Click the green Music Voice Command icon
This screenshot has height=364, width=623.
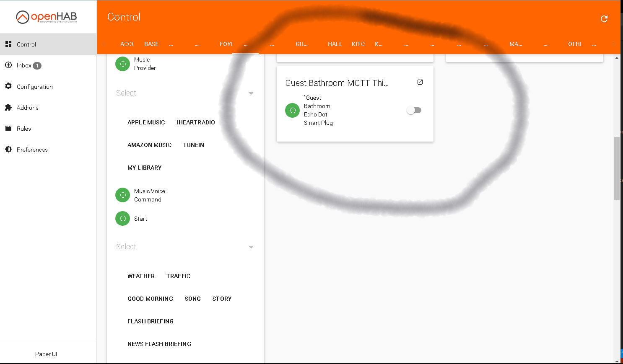pyautogui.click(x=122, y=195)
